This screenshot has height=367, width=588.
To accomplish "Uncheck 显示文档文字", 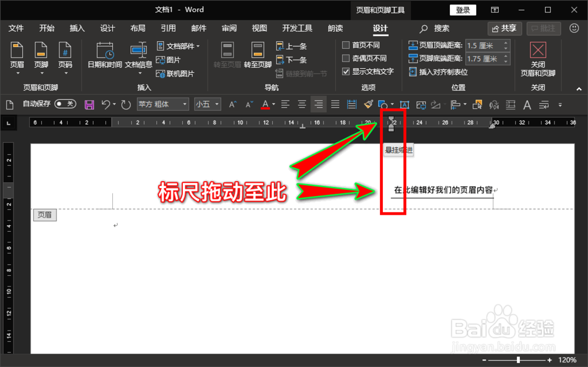I will (346, 72).
